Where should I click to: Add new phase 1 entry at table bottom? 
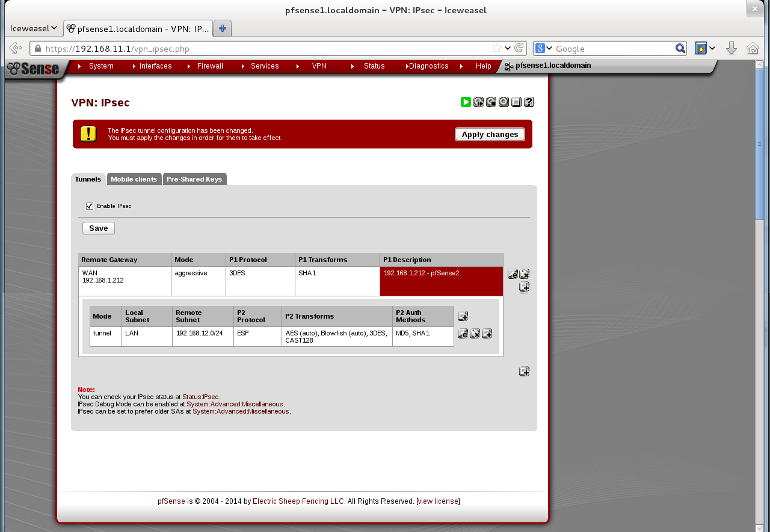pyautogui.click(x=524, y=371)
